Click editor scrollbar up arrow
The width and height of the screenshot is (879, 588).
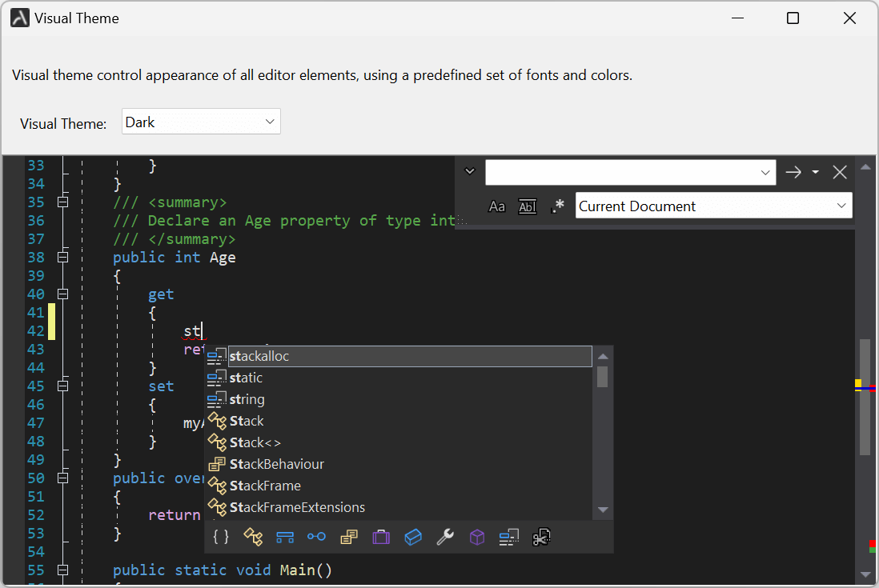(865, 166)
